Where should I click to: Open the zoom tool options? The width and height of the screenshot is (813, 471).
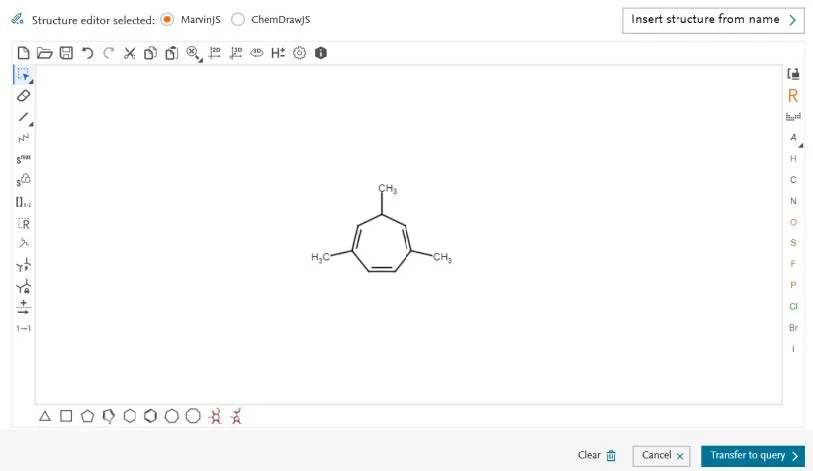point(194,53)
